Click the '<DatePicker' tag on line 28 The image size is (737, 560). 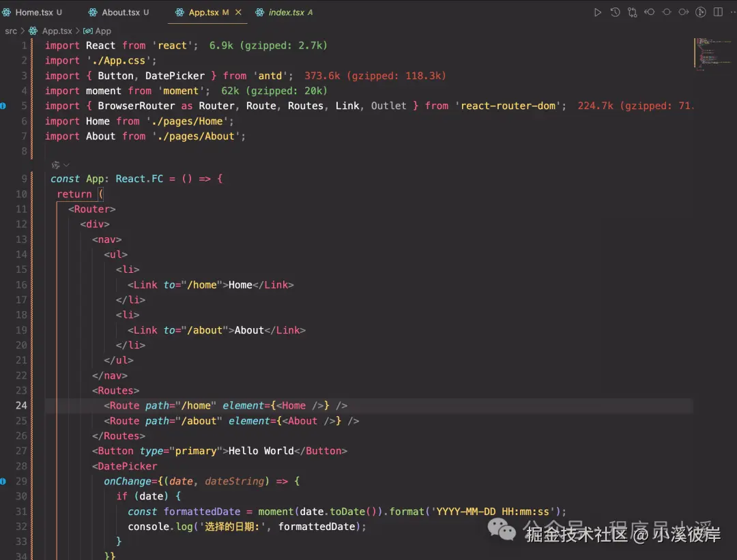click(x=125, y=466)
